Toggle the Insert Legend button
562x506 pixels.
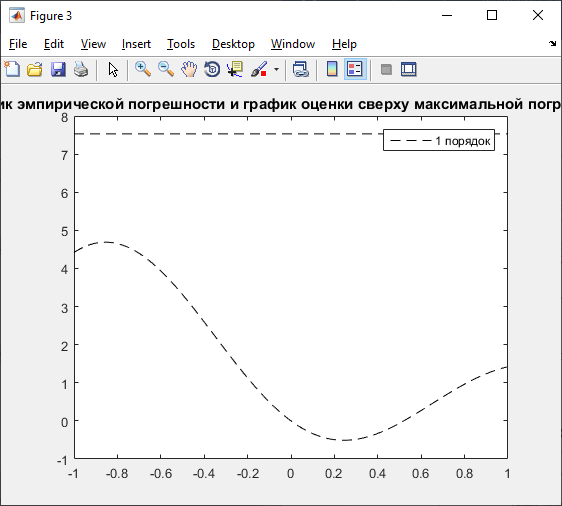click(x=355, y=69)
